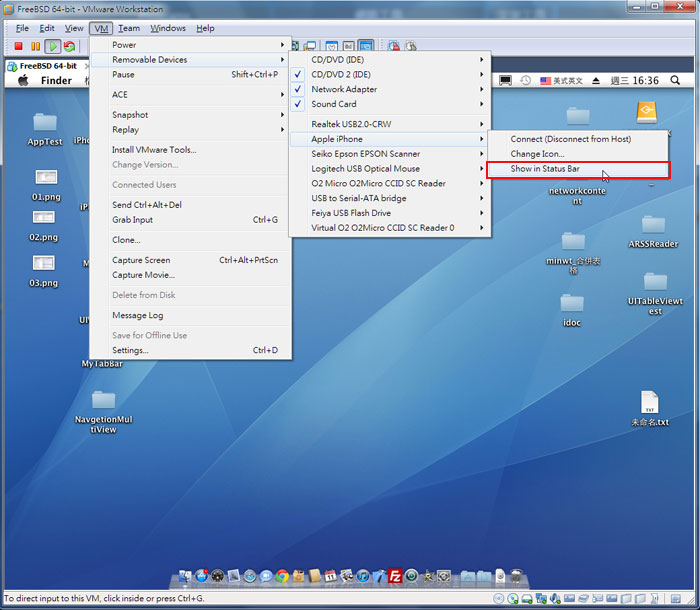Open Settings... in VM menu
Viewport: 700px width, 610px height.
tap(191, 350)
